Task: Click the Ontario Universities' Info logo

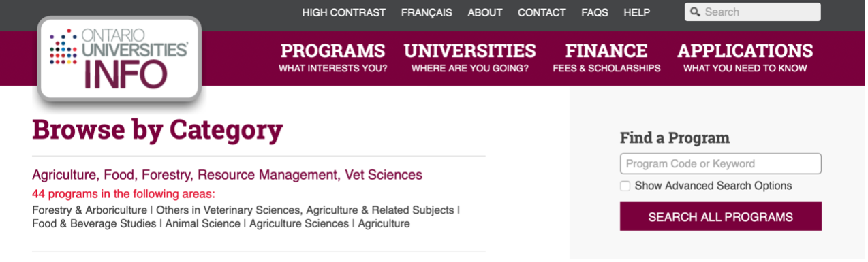Action: coord(120,59)
